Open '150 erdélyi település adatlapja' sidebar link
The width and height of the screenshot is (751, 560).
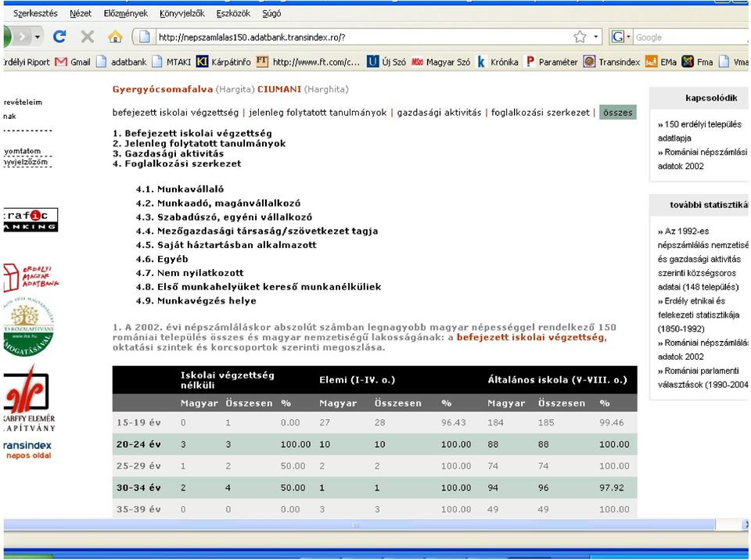699,131
